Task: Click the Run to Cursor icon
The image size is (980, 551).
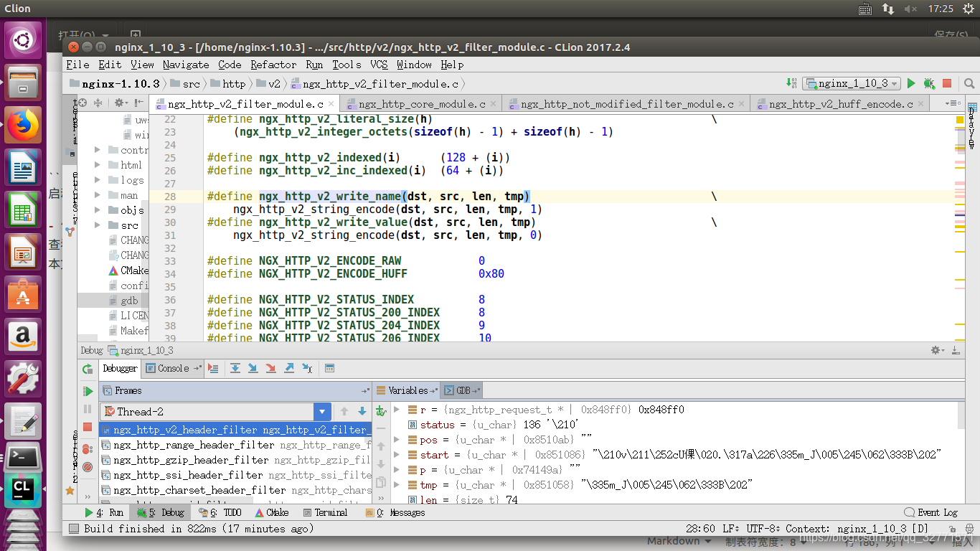Action: click(x=307, y=368)
